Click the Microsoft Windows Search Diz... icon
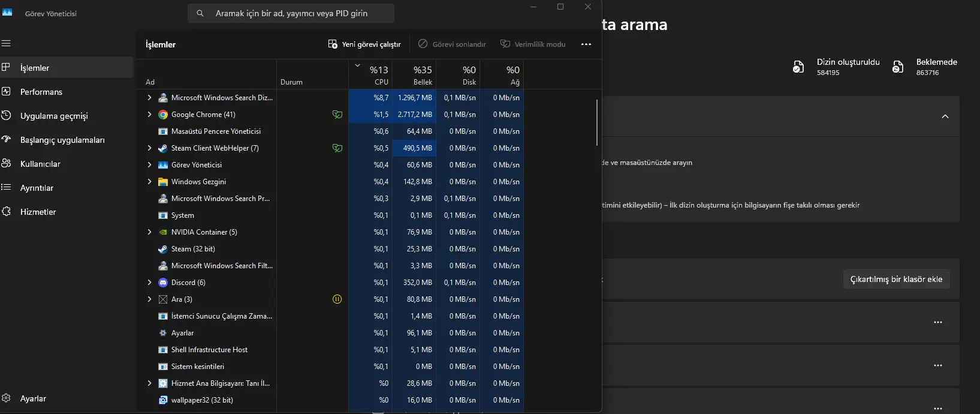980x414 pixels. tap(163, 98)
